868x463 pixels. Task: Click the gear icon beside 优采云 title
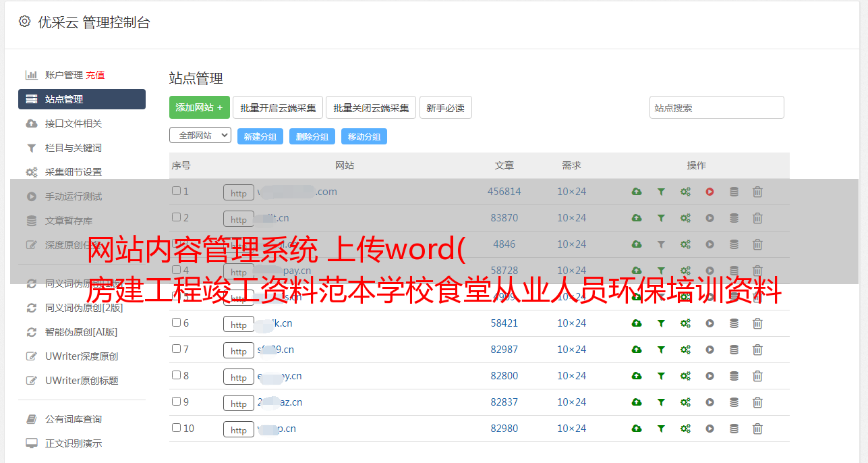25,22
